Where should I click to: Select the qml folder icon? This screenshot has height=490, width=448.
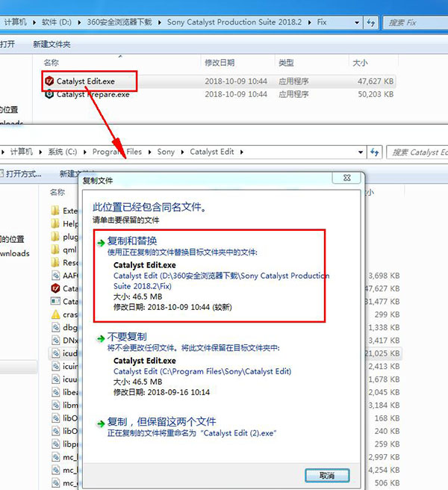tap(55, 249)
